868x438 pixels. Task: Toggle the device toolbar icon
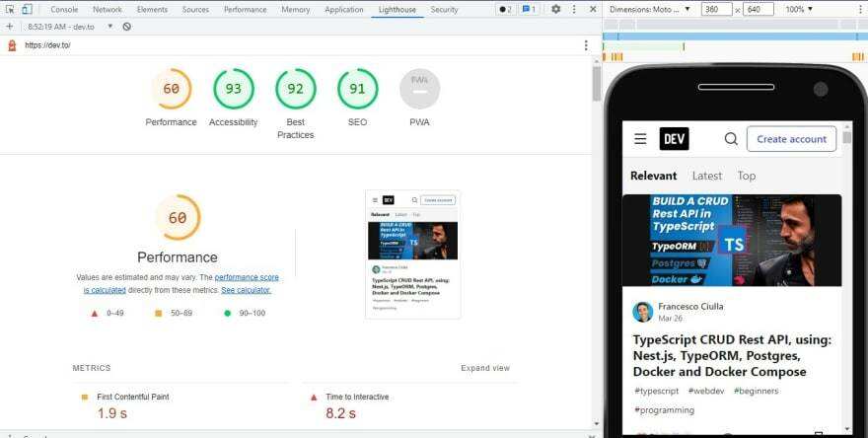pos(27,9)
